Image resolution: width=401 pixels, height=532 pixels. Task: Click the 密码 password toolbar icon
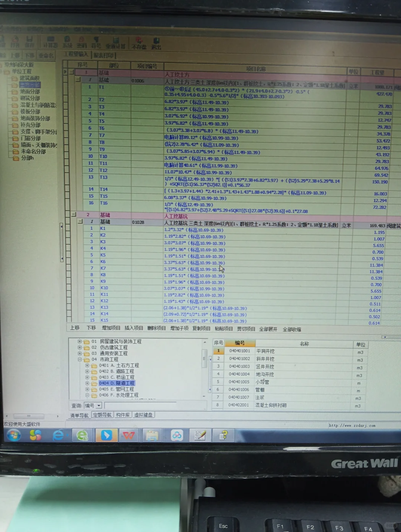[x=82, y=42]
